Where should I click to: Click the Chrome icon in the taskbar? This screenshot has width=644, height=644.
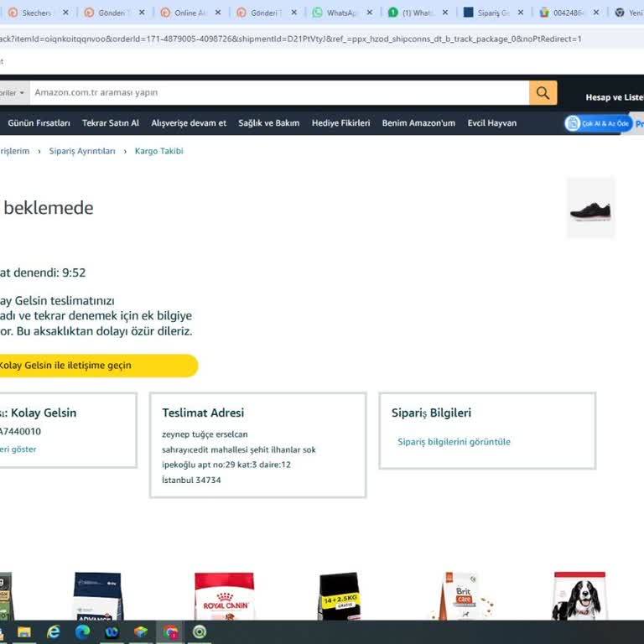170,632
